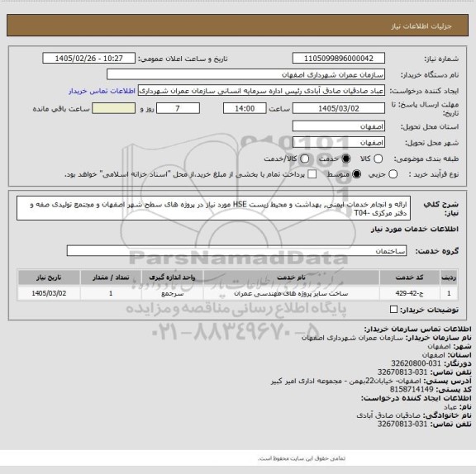Click the family name صادقیان صادق آبادی

pos(388,415)
